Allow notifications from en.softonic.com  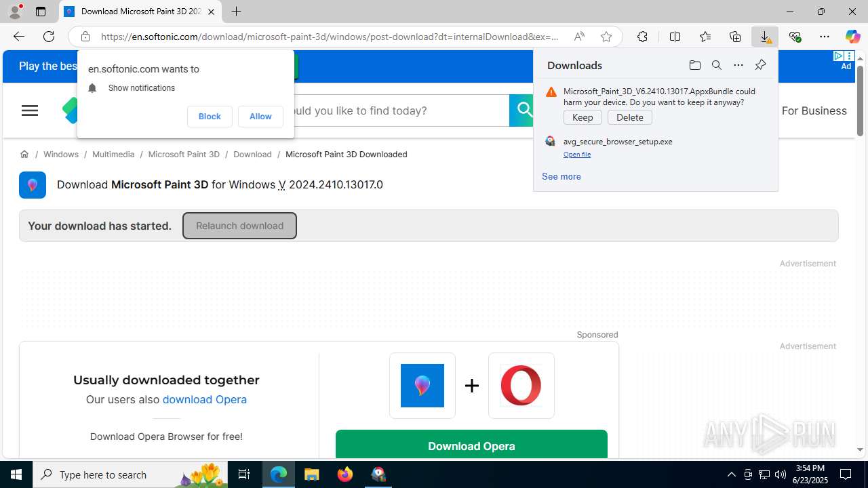tap(260, 117)
